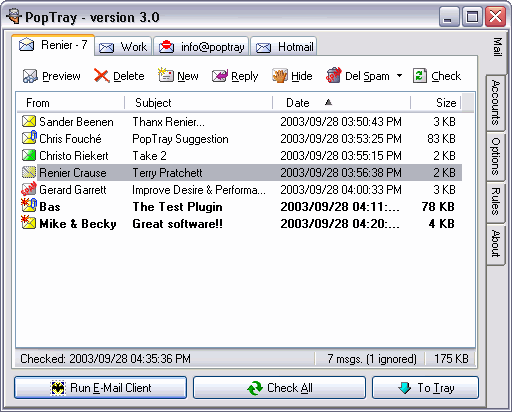Click the Reply envelope icon
Viewport: 512px width, 412px height.
point(220,76)
